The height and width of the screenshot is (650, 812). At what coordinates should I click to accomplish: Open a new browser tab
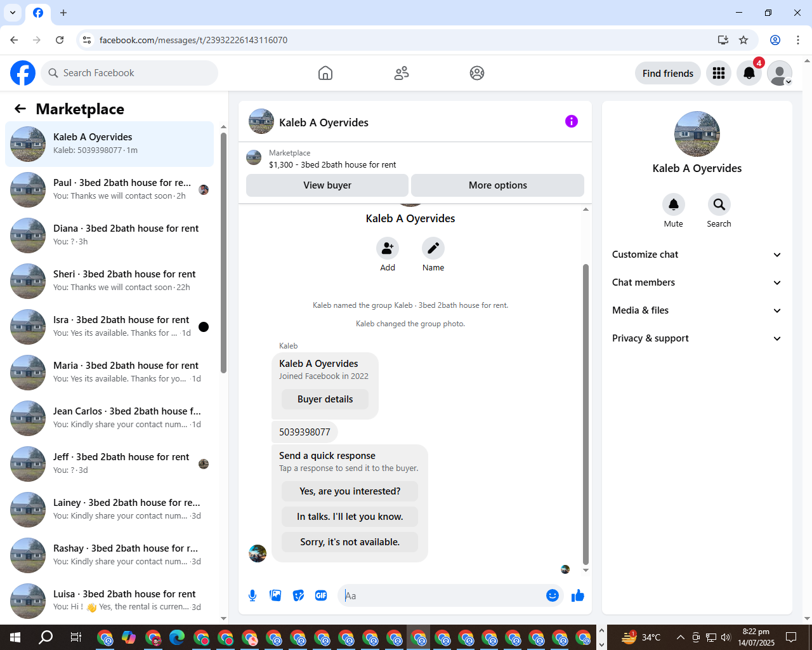click(63, 13)
